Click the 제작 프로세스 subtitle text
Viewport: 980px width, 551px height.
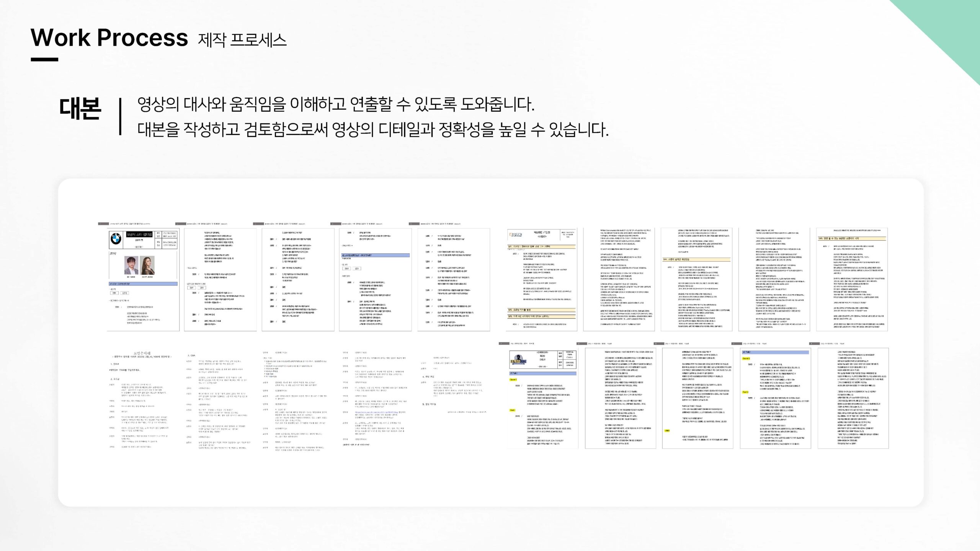tap(240, 39)
